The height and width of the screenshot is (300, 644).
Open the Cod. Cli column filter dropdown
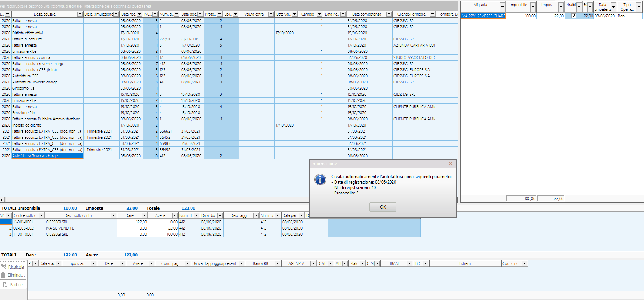[x=525, y=263]
